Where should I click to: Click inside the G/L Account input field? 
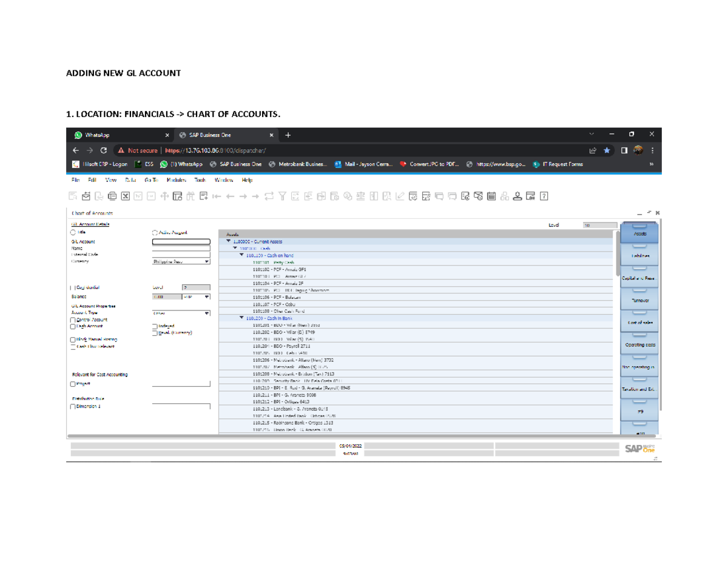(x=182, y=241)
